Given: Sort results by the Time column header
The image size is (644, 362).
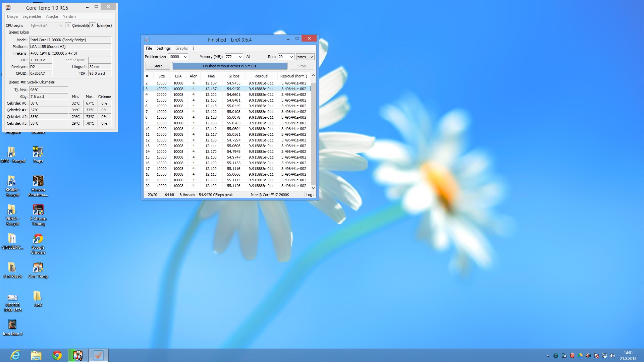Looking at the screenshot, I should click(x=211, y=76).
